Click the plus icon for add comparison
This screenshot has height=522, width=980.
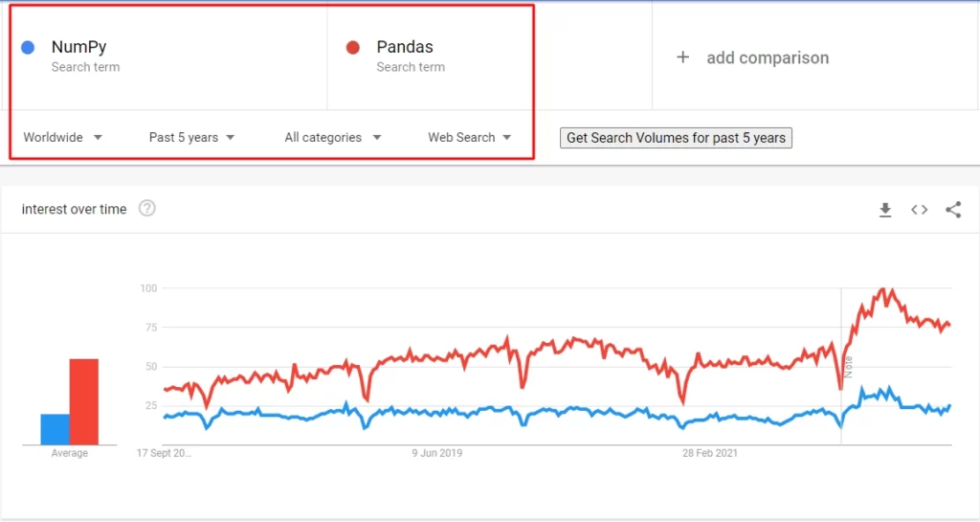click(683, 57)
